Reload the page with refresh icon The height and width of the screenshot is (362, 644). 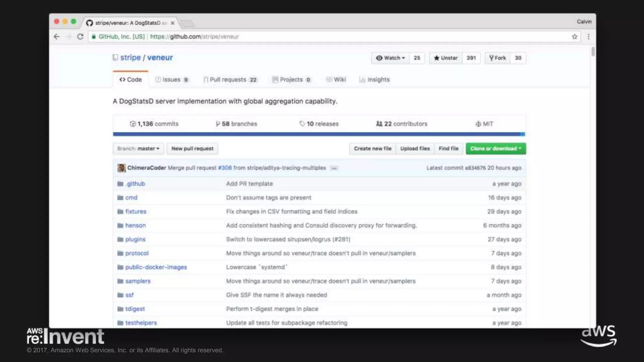point(80,37)
